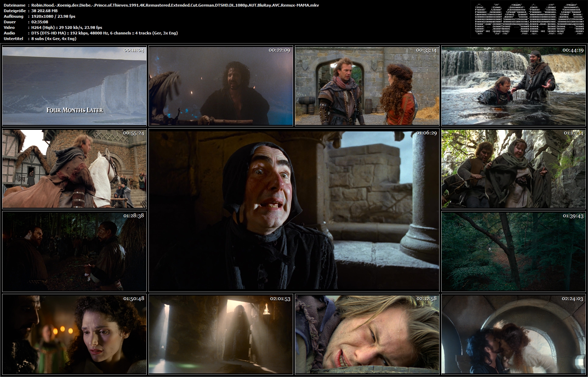Select the green woods thumbnail at 01:39:43
Image resolution: width=588 pixels, height=377 pixels.
[x=513, y=251]
